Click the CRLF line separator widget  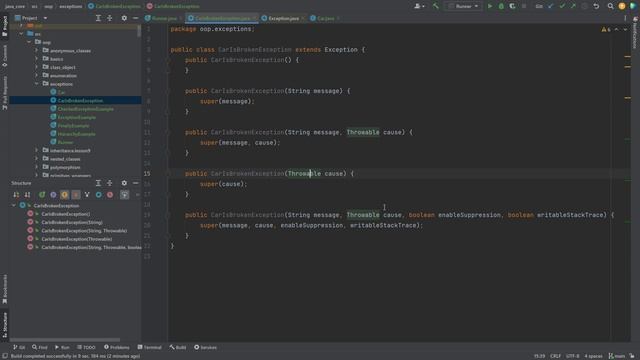click(556, 356)
